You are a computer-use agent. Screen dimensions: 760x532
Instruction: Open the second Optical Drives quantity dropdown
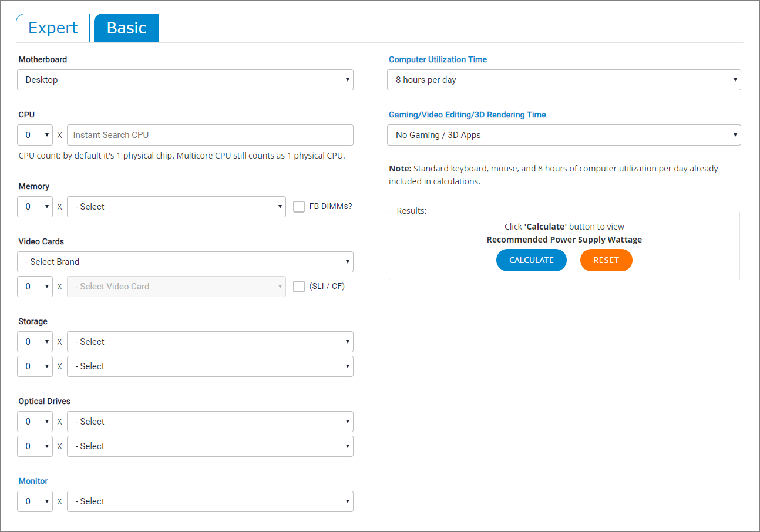[35, 446]
